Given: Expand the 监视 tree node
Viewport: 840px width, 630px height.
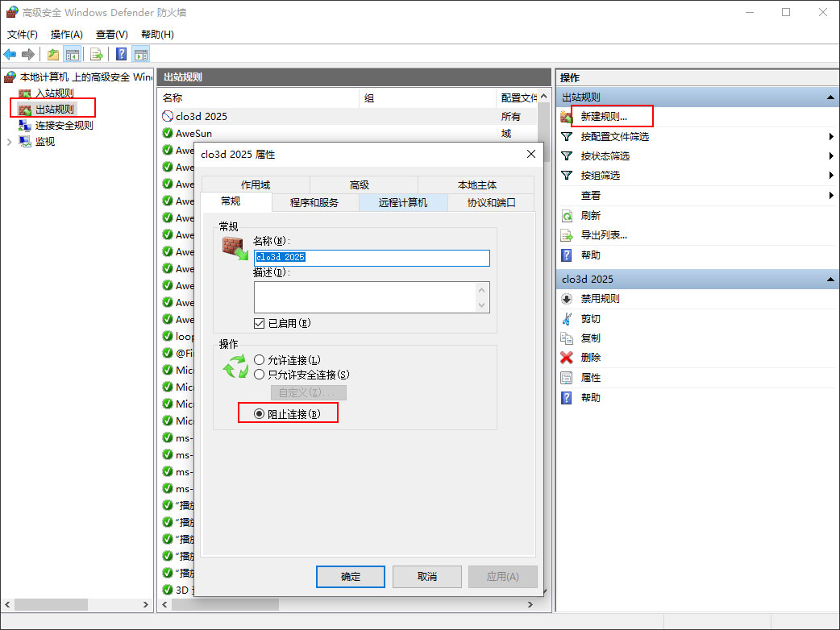Looking at the screenshot, I should (x=9, y=142).
